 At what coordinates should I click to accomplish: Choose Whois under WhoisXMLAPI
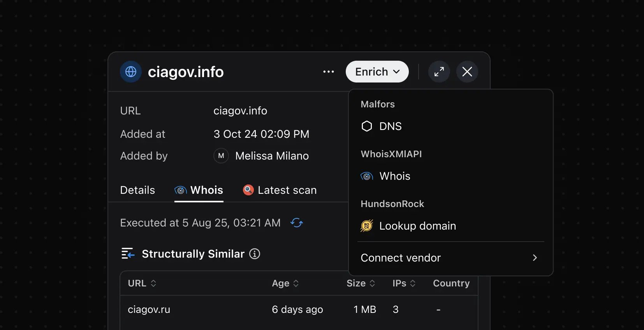click(394, 176)
